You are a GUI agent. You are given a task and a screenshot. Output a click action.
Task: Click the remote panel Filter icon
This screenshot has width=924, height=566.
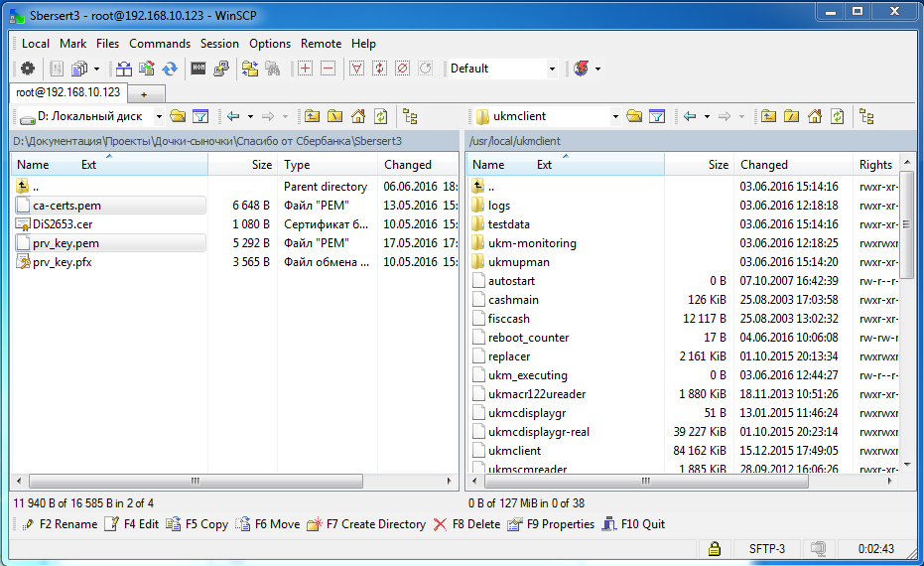pyautogui.click(x=657, y=116)
